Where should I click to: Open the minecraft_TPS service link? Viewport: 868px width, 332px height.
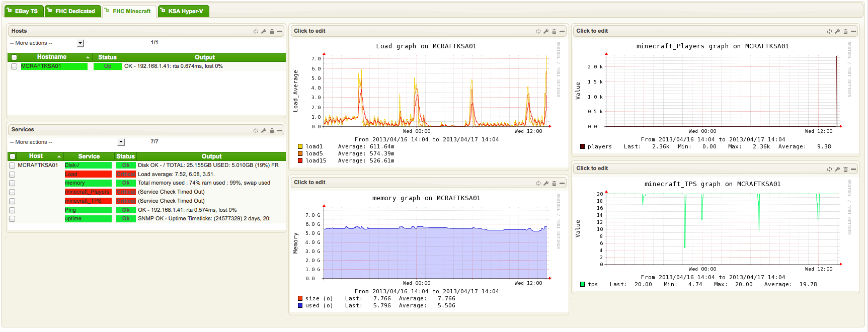click(x=84, y=201)
